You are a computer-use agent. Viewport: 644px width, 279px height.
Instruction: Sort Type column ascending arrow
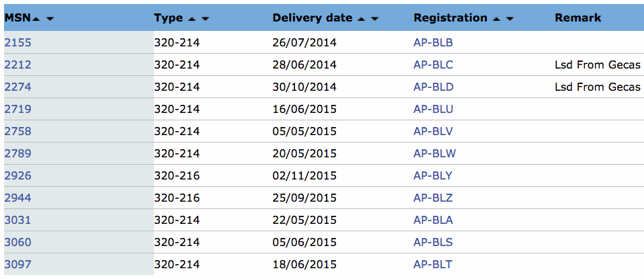[x=192, y=19]
